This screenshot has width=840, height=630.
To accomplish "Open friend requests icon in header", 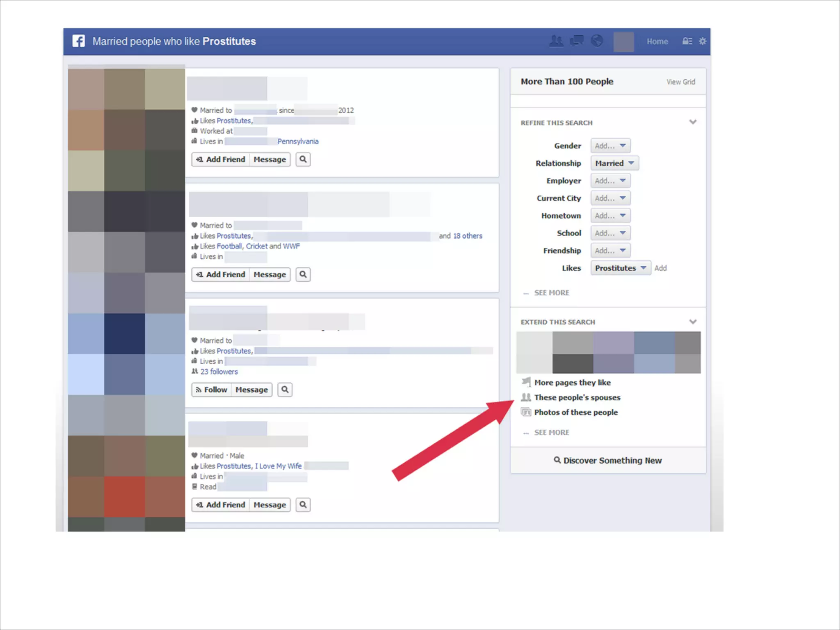I will 556,41.
